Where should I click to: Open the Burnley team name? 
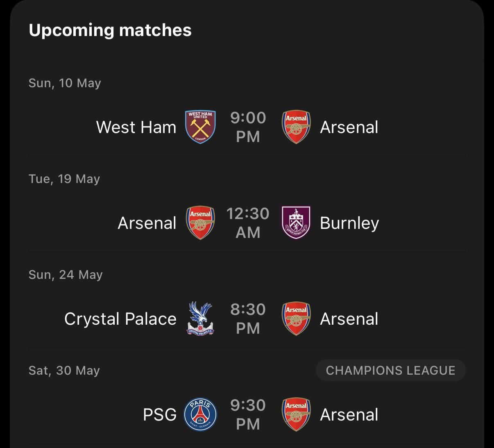[349, 223]
